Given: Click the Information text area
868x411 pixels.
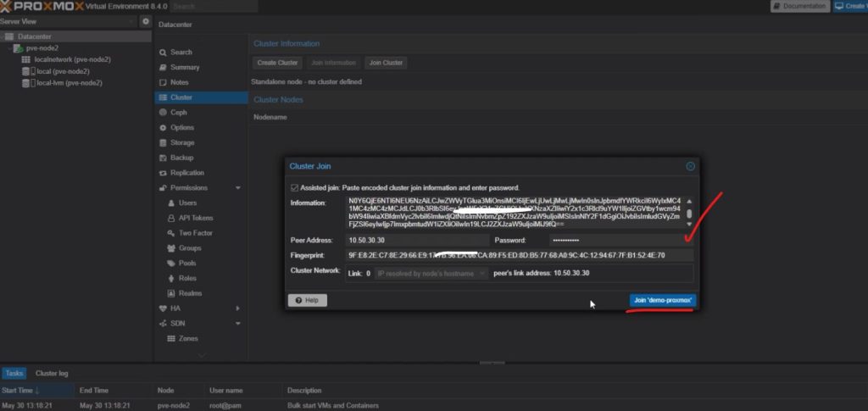Looking at the screenshot, I should 515,213.
